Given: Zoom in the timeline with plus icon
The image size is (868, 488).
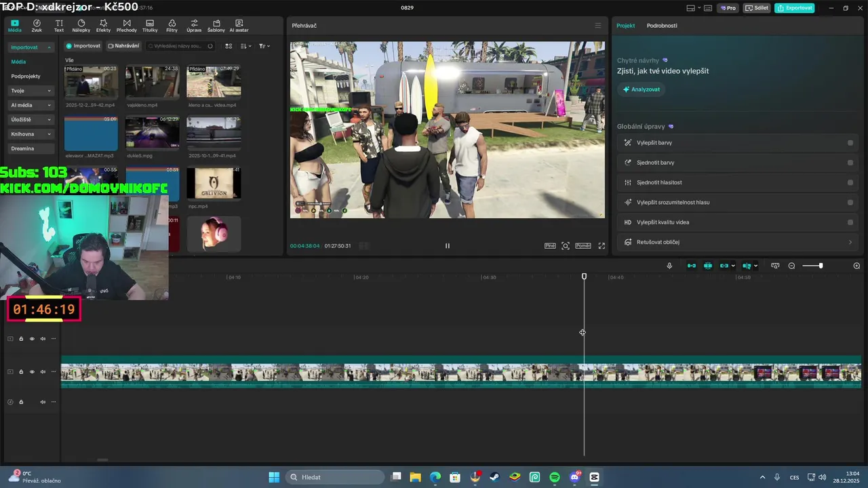Looking at the screenshot, I should (x=856, y=266).
